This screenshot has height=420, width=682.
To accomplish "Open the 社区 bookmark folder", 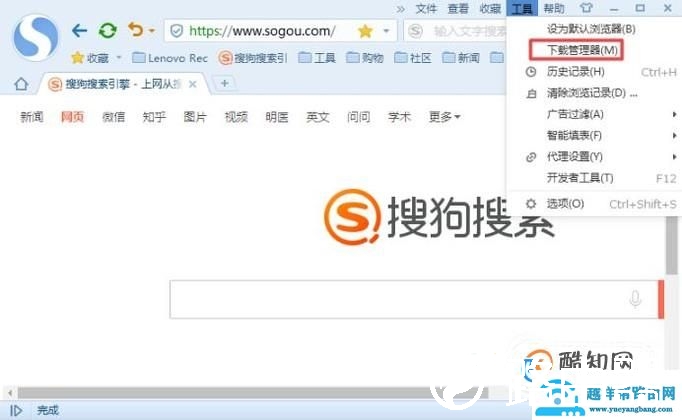I will (413, 58).
